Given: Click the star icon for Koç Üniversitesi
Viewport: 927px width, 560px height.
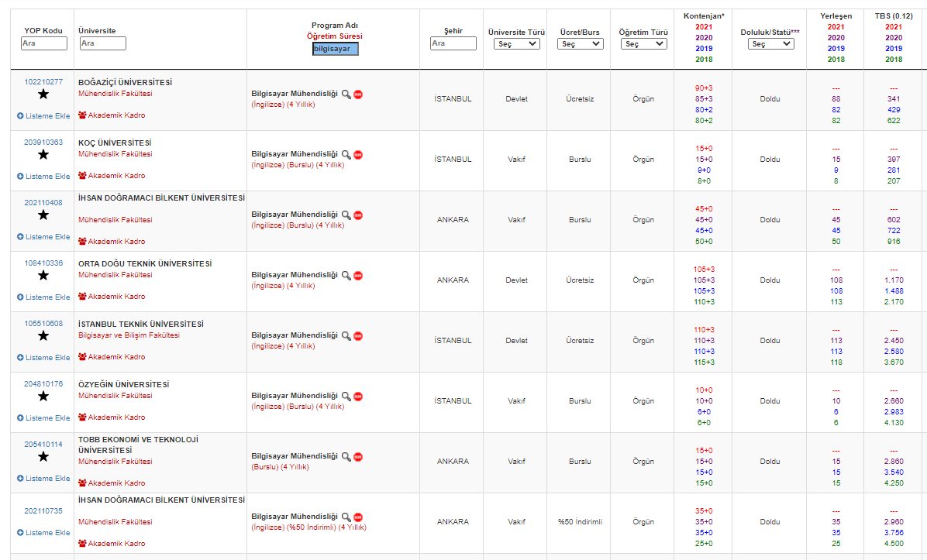Looking at the screenshot, I should [x=43, y=155].
